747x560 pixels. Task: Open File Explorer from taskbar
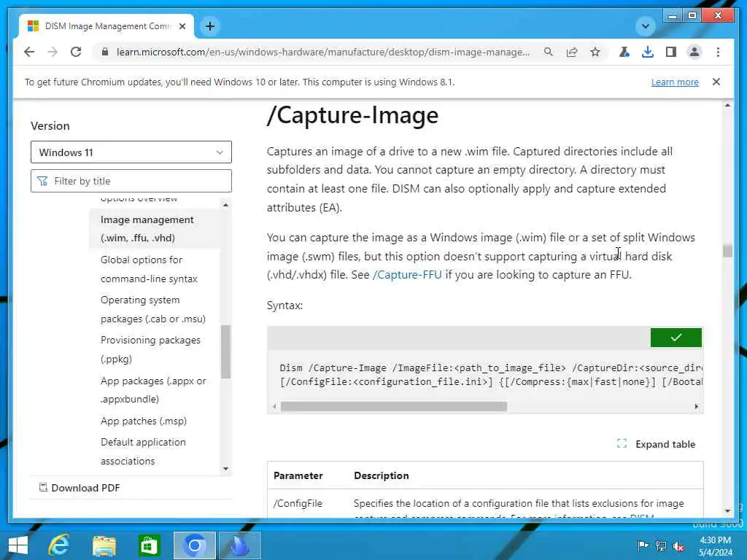point(104,545)
